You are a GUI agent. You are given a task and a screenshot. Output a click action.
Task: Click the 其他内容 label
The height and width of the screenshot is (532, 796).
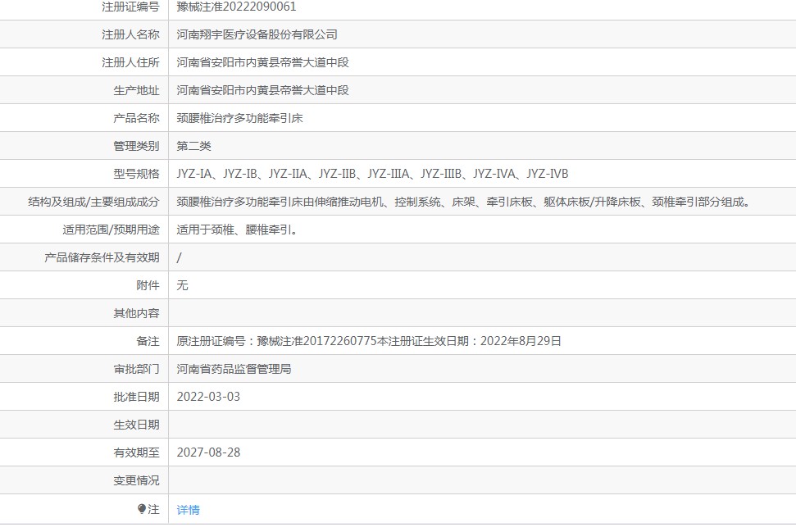coord(136,313)
